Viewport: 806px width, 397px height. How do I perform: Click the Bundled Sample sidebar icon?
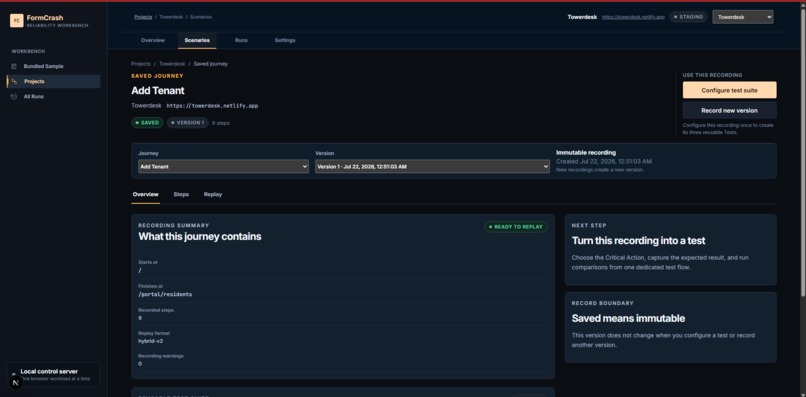(14, 66)
